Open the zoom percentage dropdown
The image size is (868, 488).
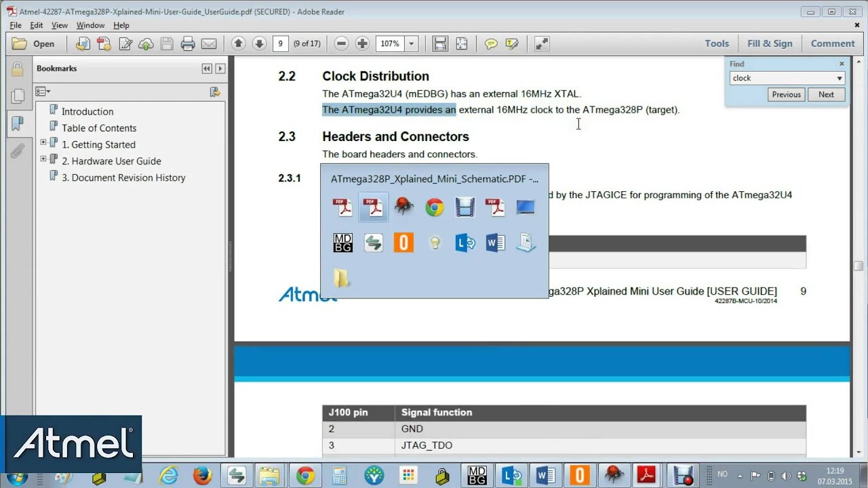point(411,43)
